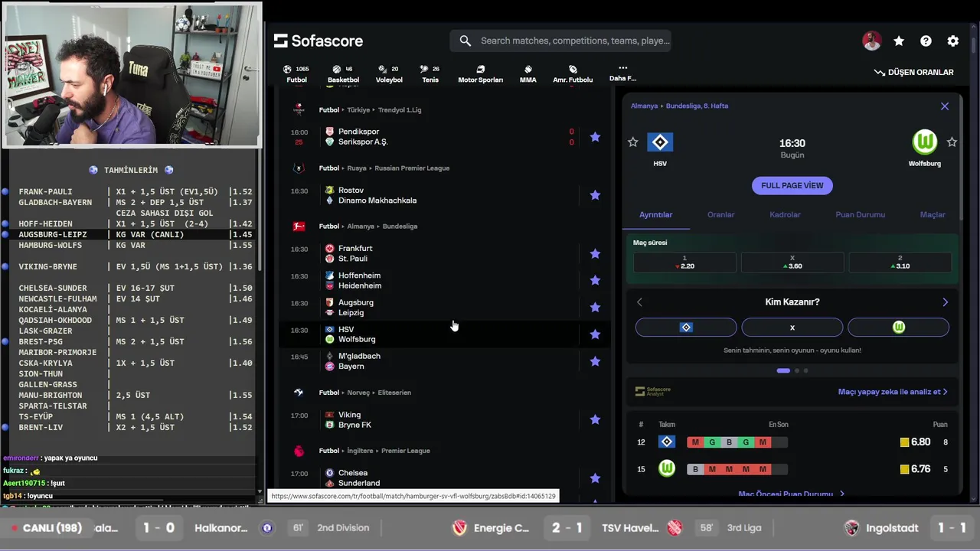Toggle favorite star for Rostov match
Screen dimensions: 980x551
(x=595, y=195)
